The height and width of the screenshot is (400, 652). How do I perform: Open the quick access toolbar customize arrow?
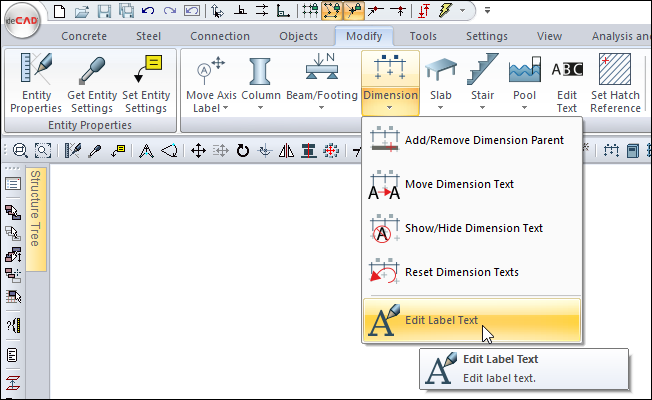487,10
